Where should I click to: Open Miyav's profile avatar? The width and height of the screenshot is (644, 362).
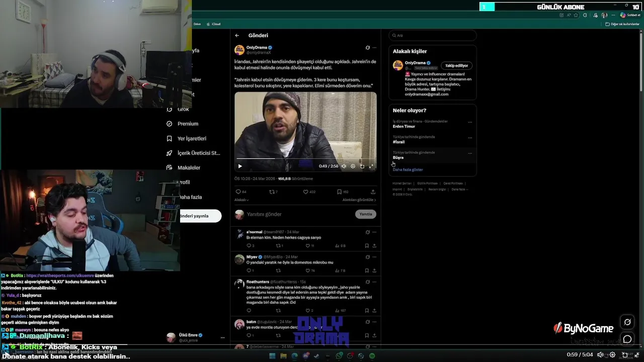point(239,259)
